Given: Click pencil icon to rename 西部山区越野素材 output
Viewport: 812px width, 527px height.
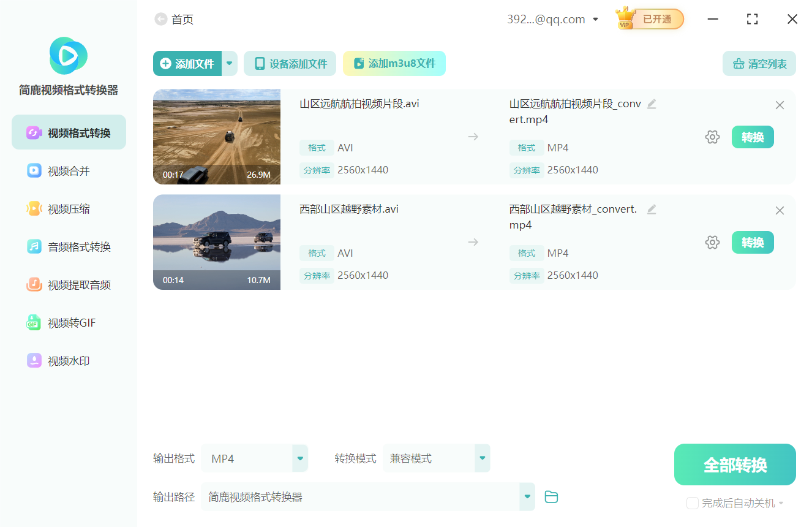Looking at the screenshot, I should tap(651, 209).
